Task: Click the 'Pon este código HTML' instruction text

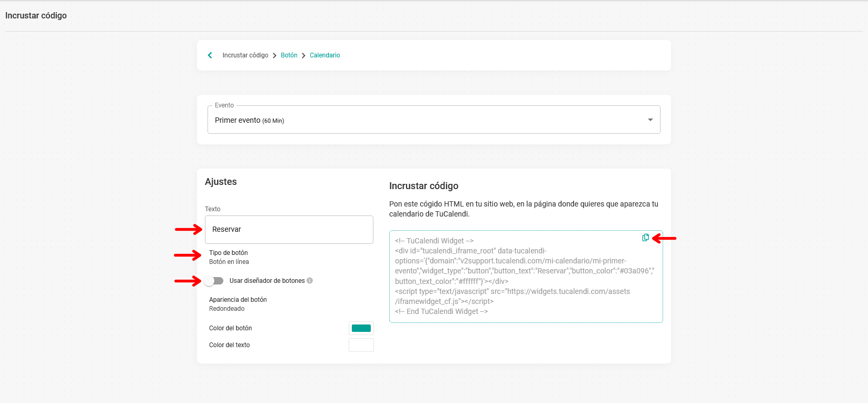Action: (524, 209)
